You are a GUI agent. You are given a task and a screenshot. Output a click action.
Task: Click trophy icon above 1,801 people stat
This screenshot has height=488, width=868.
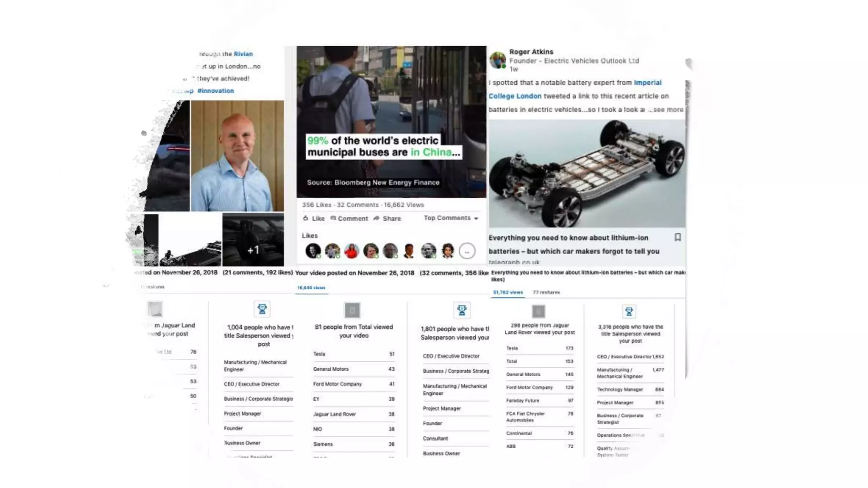coord(462,310)
